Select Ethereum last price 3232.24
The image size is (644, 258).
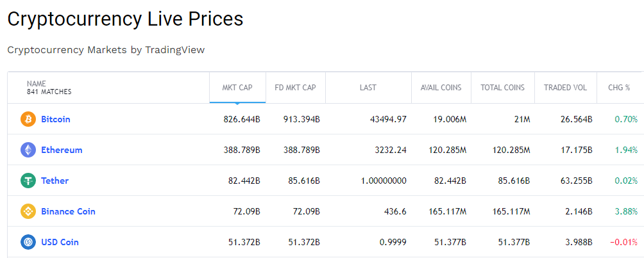click(x=390, y=150)
